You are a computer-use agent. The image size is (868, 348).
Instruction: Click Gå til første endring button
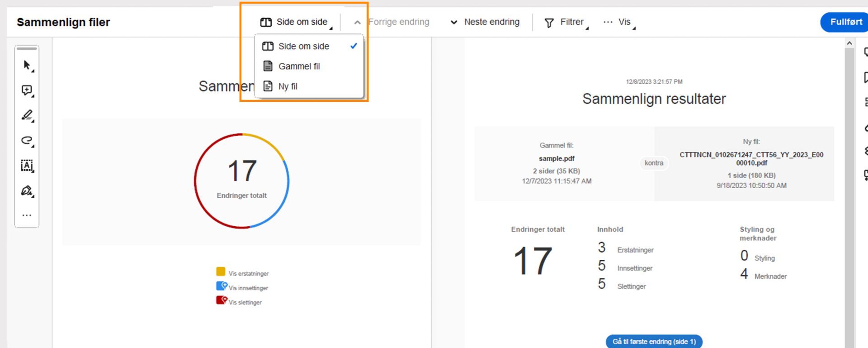pos(654,342)
